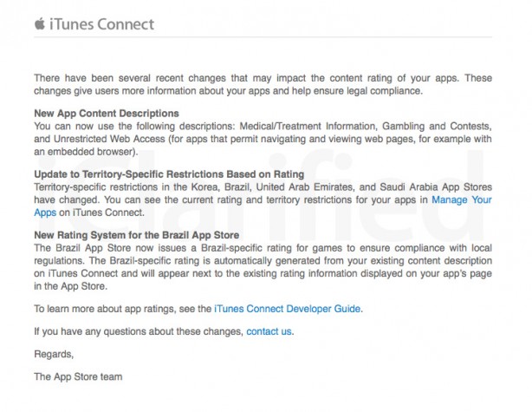The image size is (532, 412).
Task: Click the 'in the App Store.' line
Action: (x=70, y=286)
